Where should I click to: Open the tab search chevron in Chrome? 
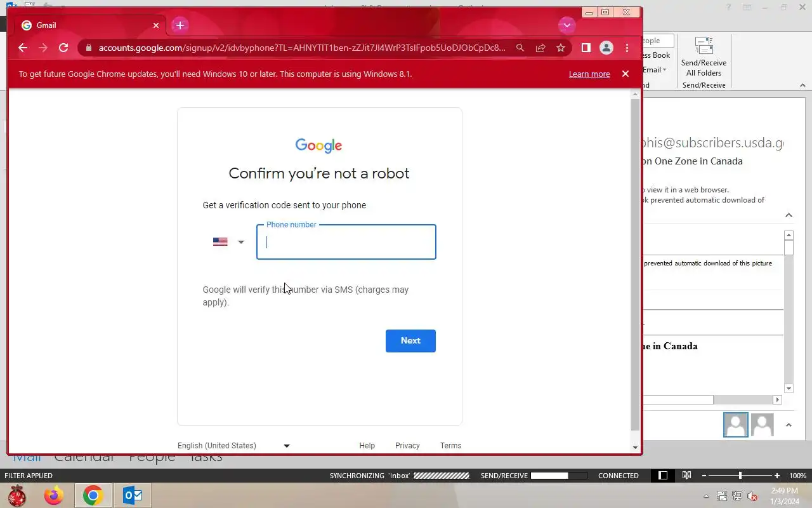[x=566, y=25]
